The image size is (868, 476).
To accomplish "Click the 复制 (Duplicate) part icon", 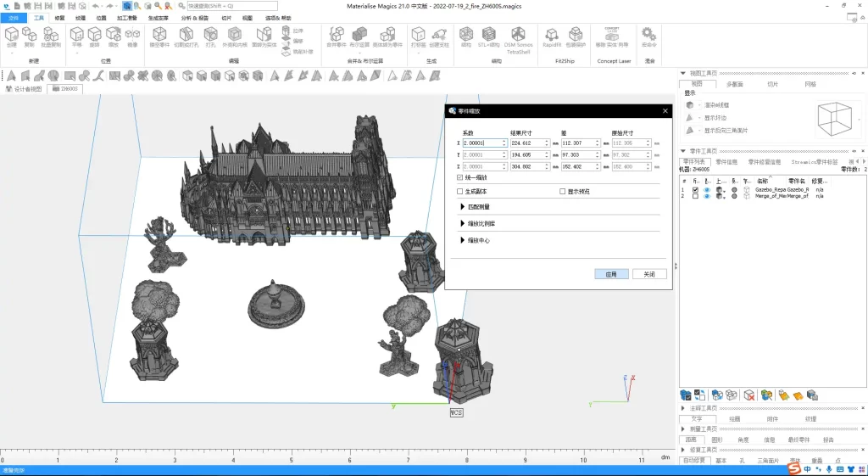I will click(30, 34).
